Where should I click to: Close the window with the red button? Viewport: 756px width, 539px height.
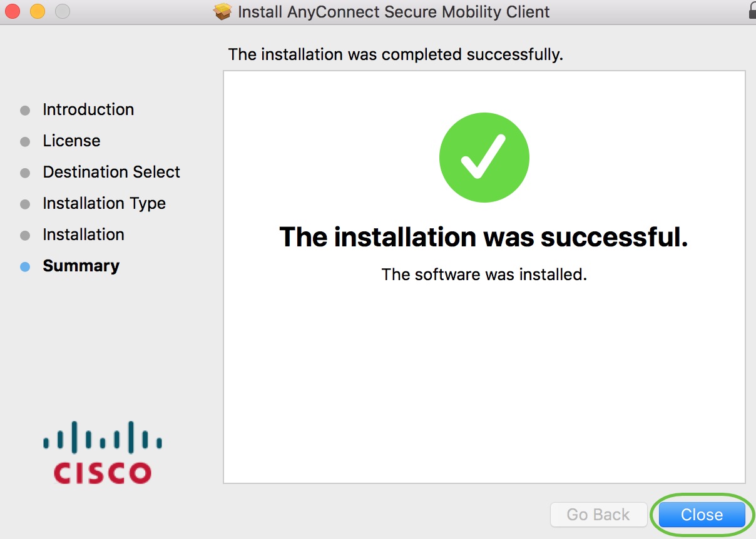click(x=13, y=11)
